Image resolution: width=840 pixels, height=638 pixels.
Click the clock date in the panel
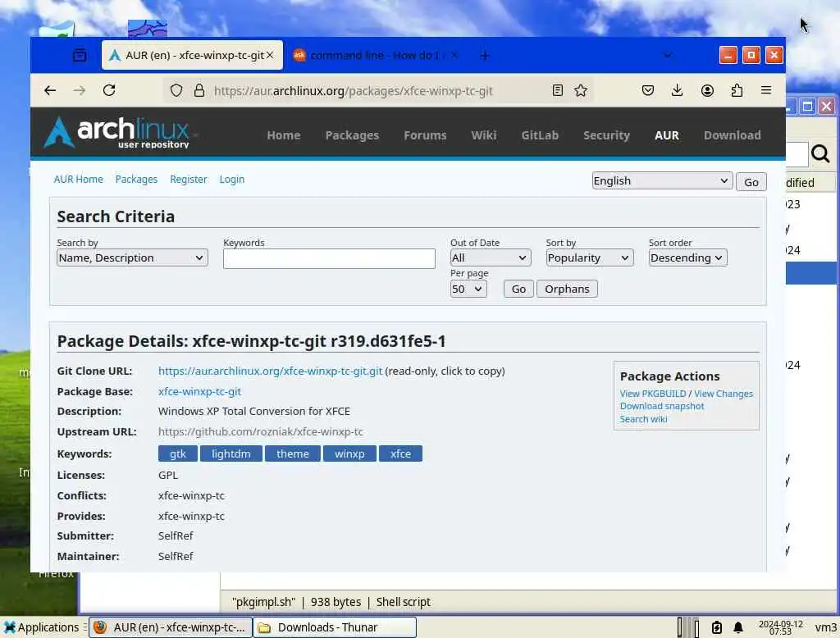(781, 627)
